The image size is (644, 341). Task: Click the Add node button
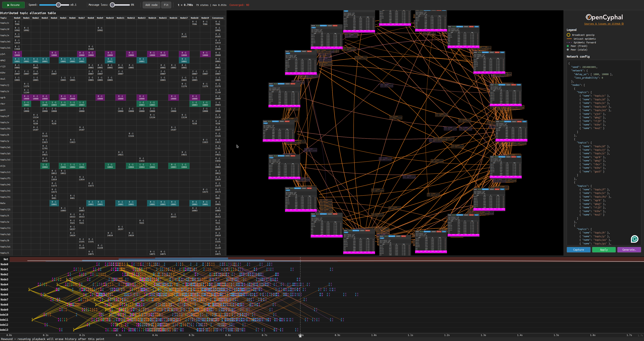pos(151,5)
